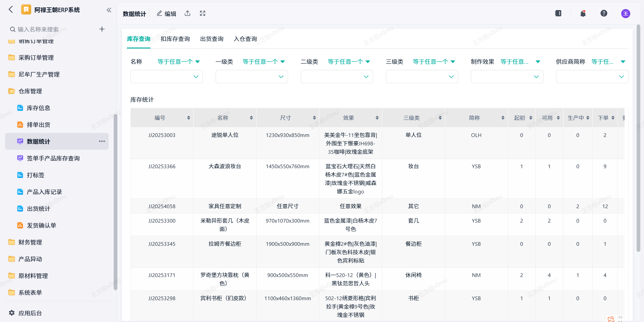Switch to 库存查询 tab

point(139,39)
